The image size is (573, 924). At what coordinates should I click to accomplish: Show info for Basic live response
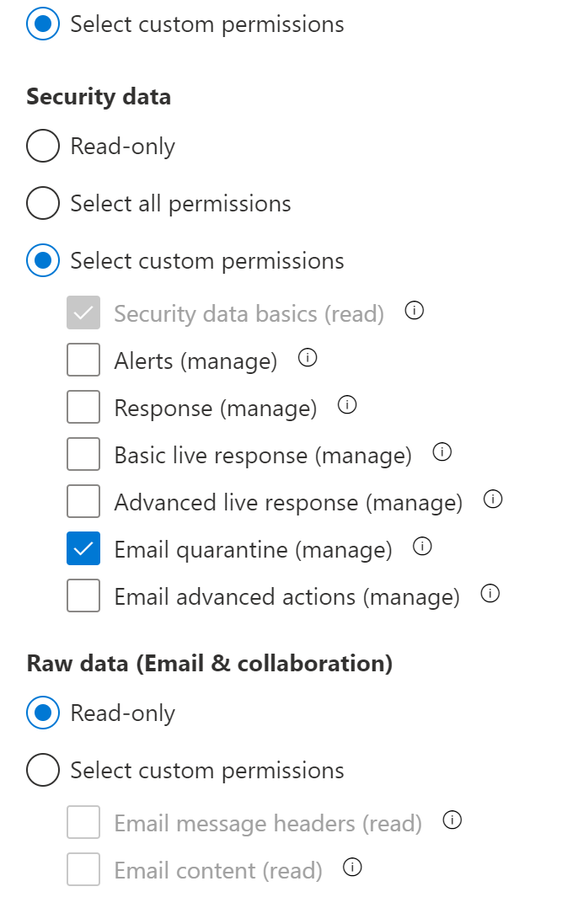442,452
